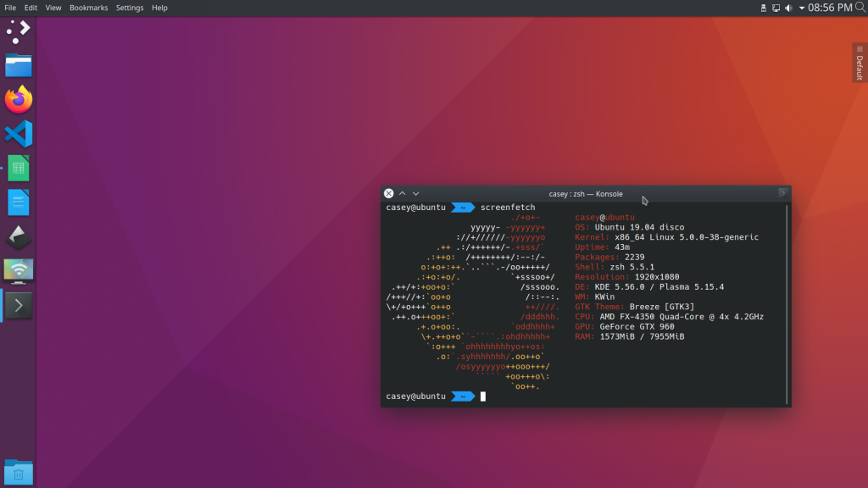
Task: Launch Visual Studio Code from dock
Action: tap(18, 133)
